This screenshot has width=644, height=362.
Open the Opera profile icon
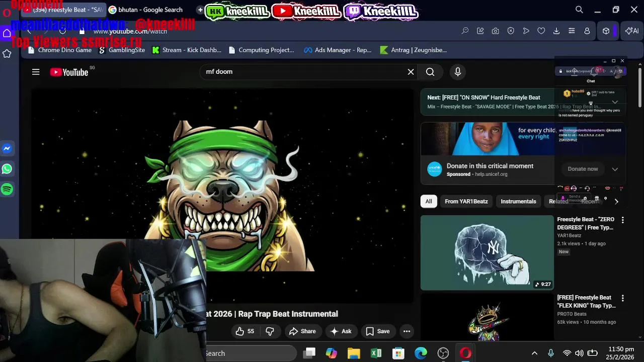coord(587,31)
